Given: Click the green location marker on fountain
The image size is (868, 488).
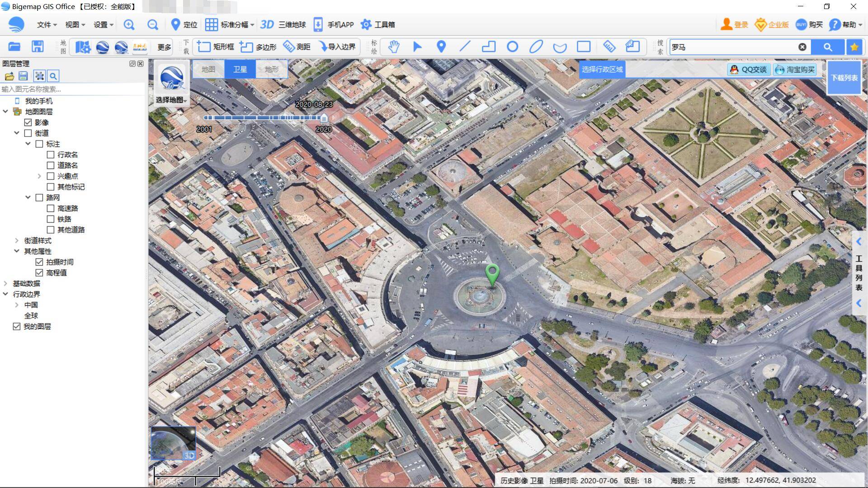Looking at the screenshot, I should pos(492,275).
